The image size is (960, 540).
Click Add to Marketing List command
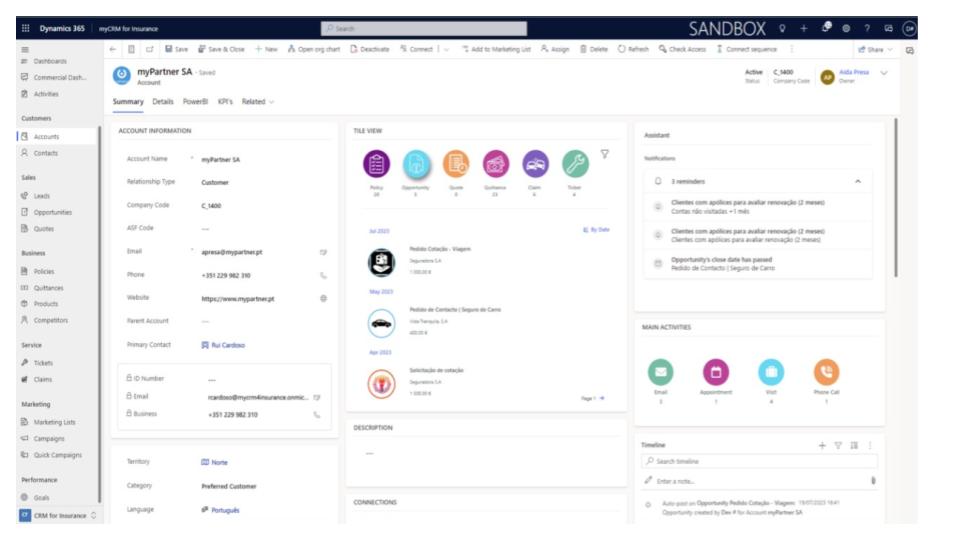coord(496,49)
